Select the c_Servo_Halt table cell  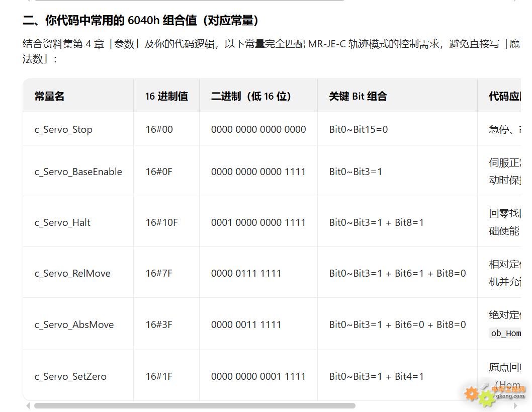click(x=62, y=222)
